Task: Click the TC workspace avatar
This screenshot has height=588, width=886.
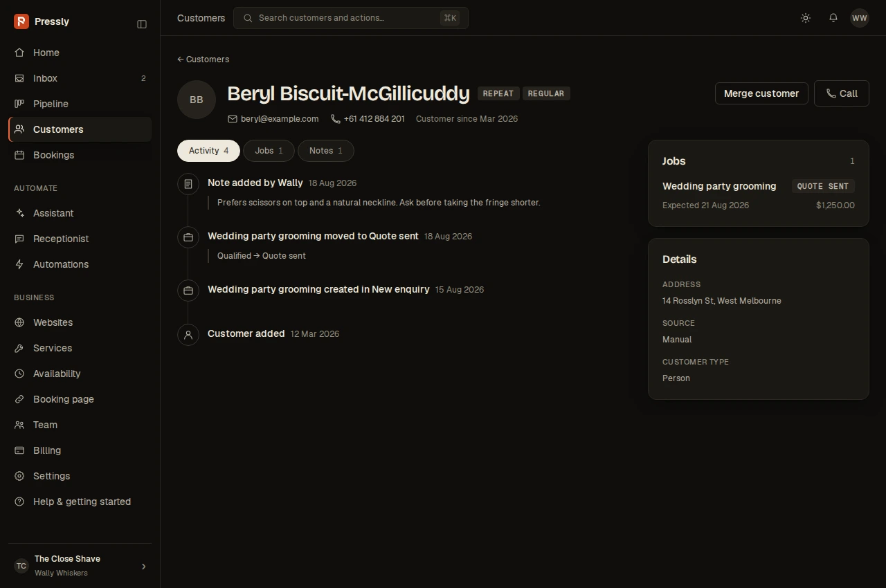Action: [x=21, y=566]
